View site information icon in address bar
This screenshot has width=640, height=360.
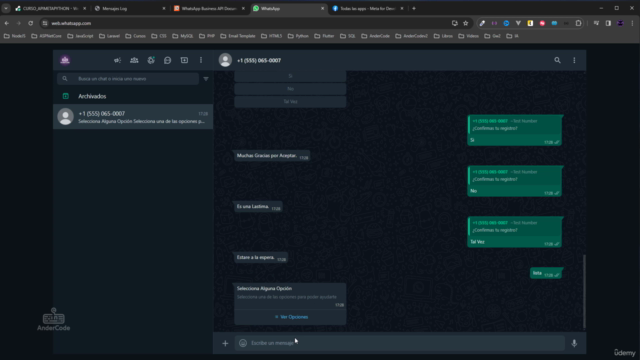(x=45, y=23)
